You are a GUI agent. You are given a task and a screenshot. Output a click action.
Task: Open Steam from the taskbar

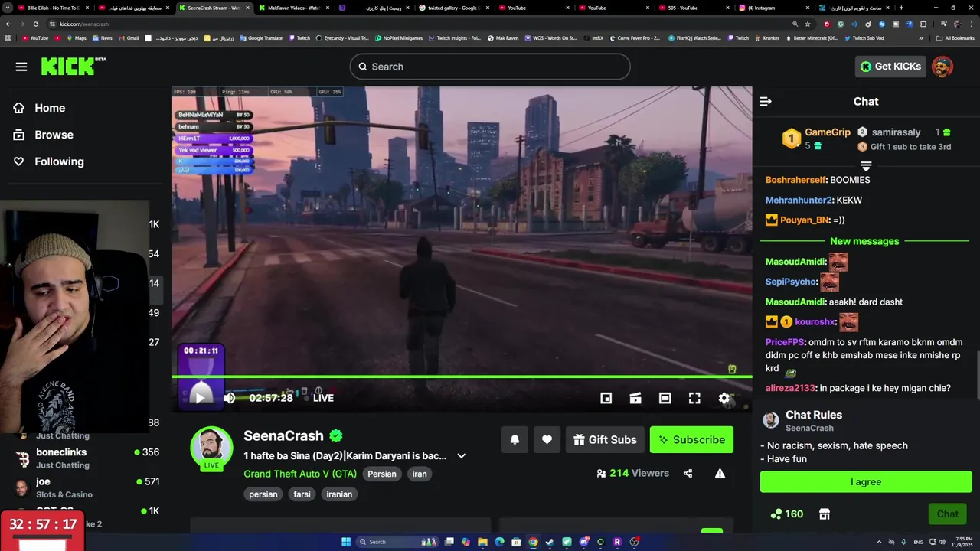[550, 542]
